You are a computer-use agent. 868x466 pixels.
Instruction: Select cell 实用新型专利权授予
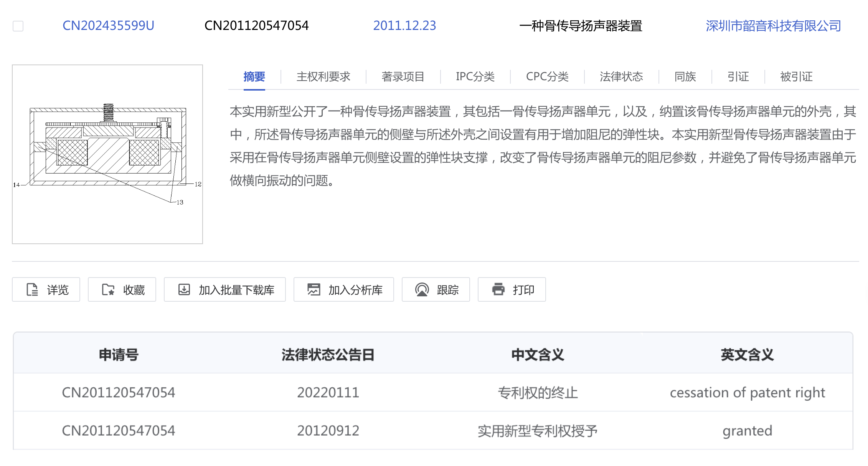[x=538, y=431]
